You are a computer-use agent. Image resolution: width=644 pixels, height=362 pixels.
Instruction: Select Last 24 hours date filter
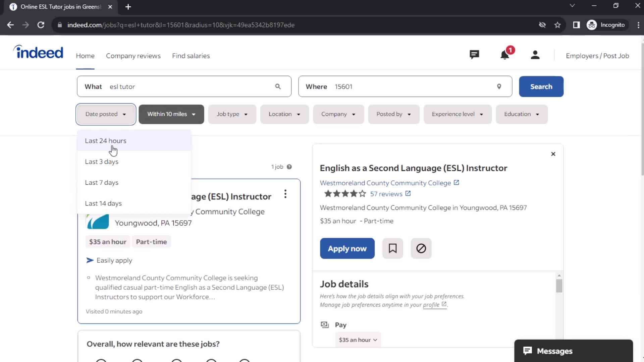coord(105,140)
